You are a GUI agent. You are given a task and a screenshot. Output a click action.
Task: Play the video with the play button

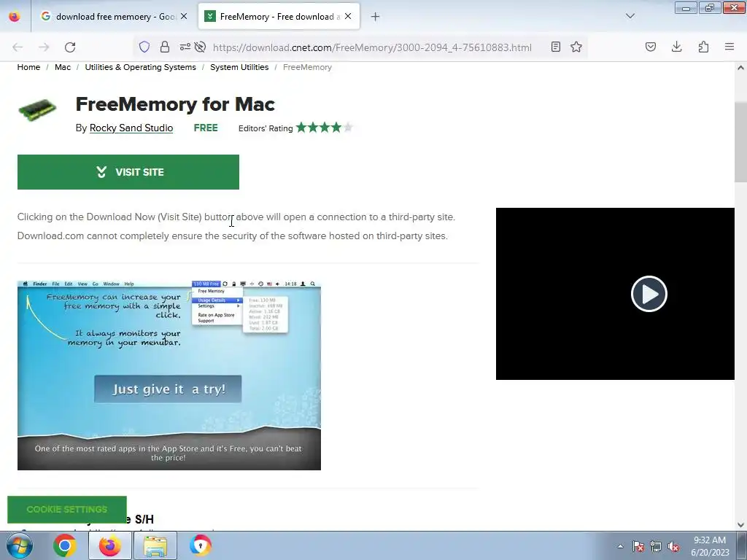pos(649,294)
